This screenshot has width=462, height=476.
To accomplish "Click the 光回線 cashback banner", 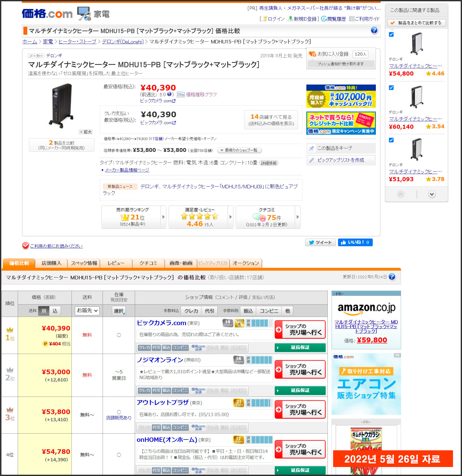I will [x=341, y=96].
